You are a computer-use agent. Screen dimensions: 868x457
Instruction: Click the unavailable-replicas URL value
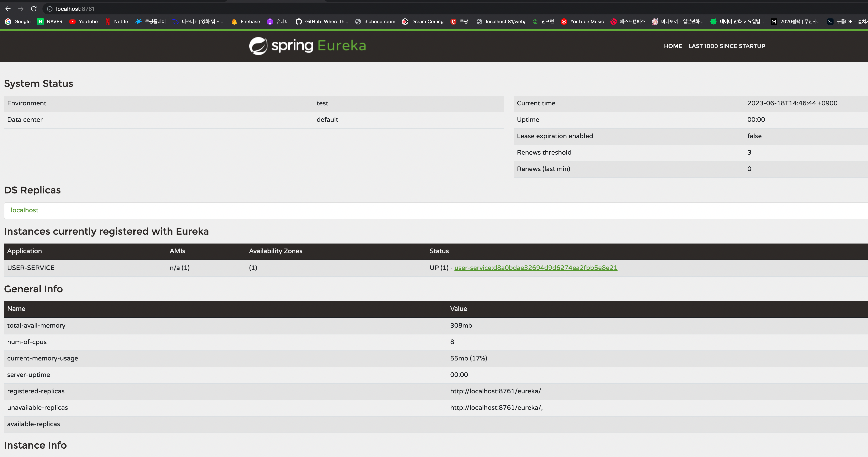(496, 408)
